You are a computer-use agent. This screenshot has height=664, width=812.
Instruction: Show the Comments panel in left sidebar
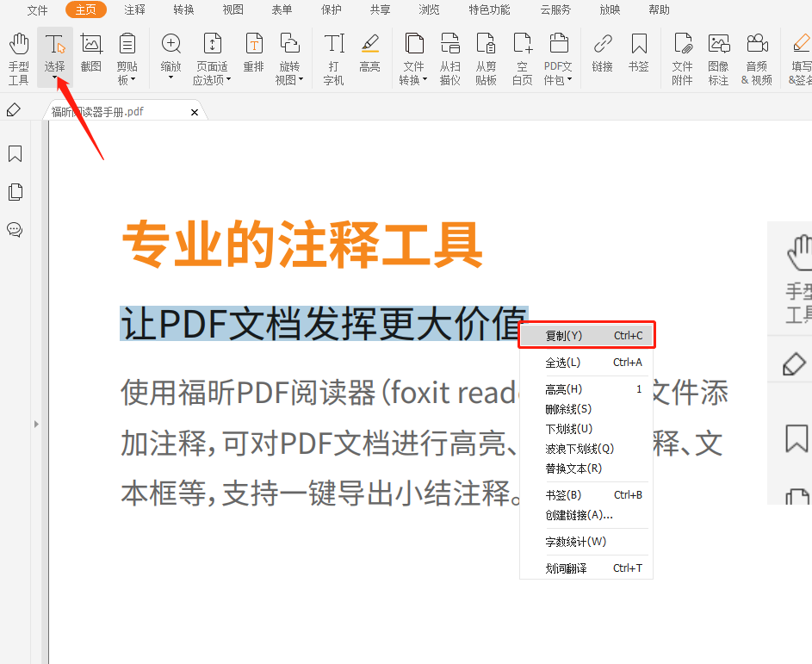(x=15, y=230)
